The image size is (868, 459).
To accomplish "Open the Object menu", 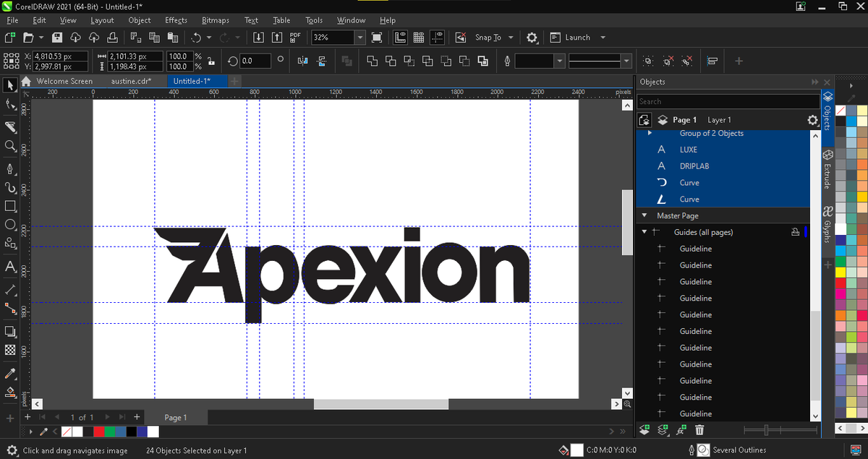I will [x=140, y=20].
